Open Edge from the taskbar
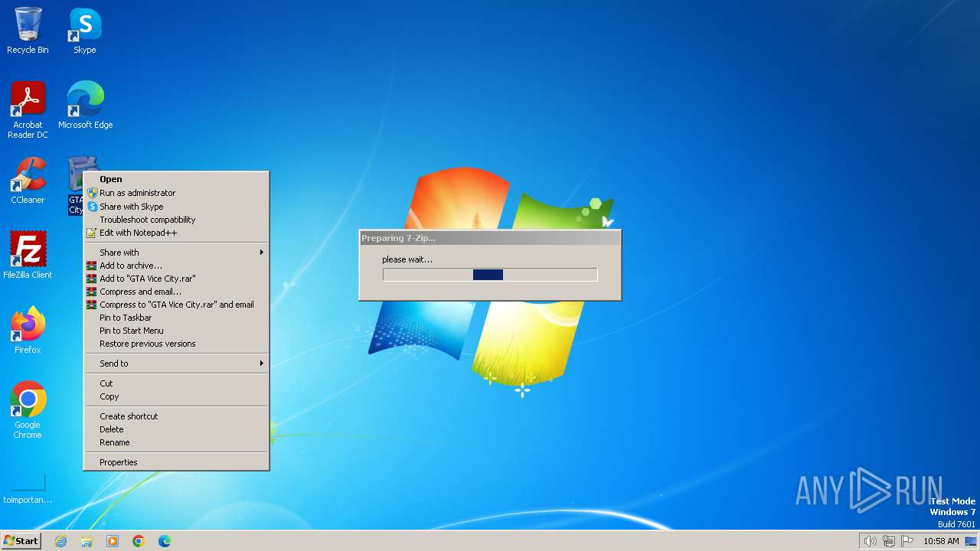 click(x=165, y=541)
